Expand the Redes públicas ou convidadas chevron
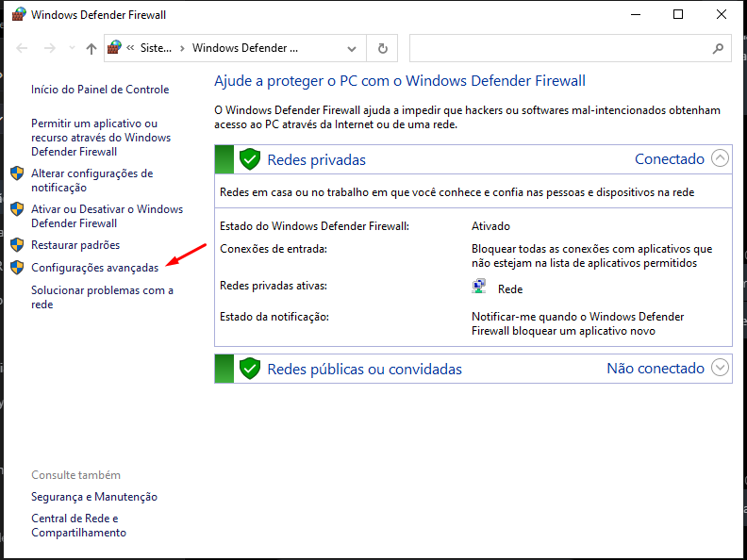 720,368
